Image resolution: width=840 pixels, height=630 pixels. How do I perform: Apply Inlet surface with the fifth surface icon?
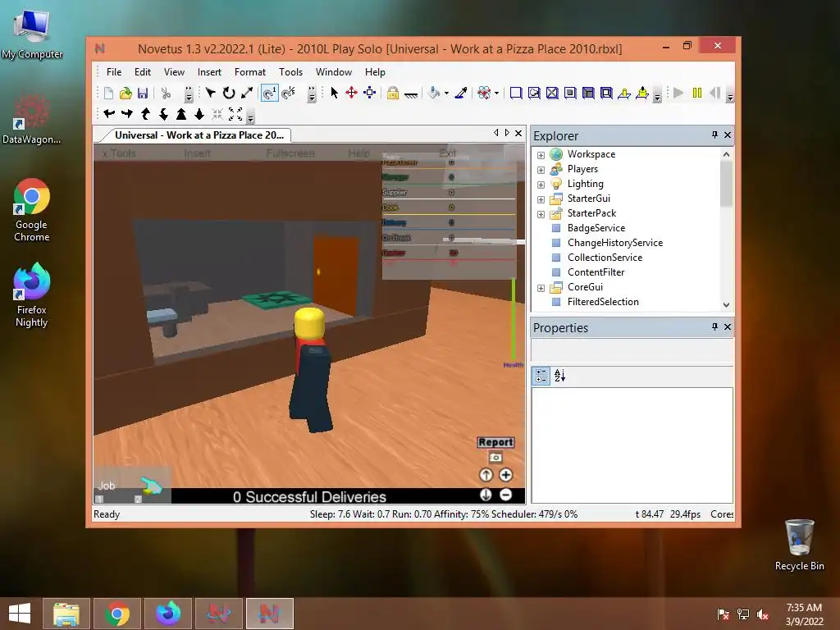588,94
